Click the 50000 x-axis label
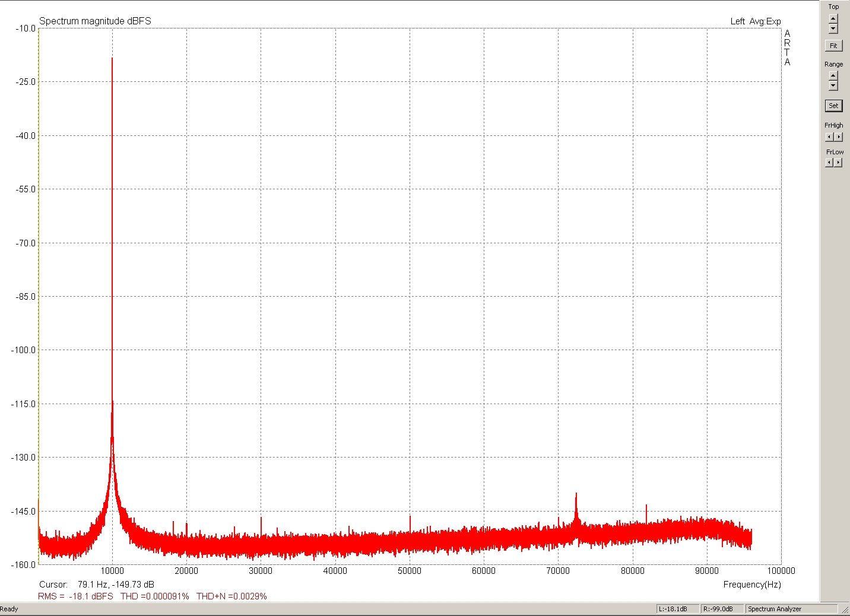The height and width of the screenshot is (616, 850). pos(410,571)
